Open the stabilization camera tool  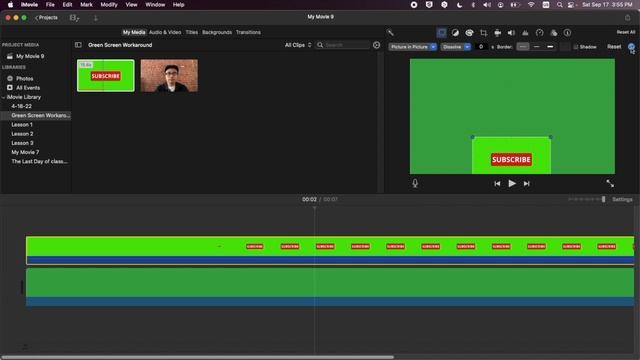(x=497, y=33)
